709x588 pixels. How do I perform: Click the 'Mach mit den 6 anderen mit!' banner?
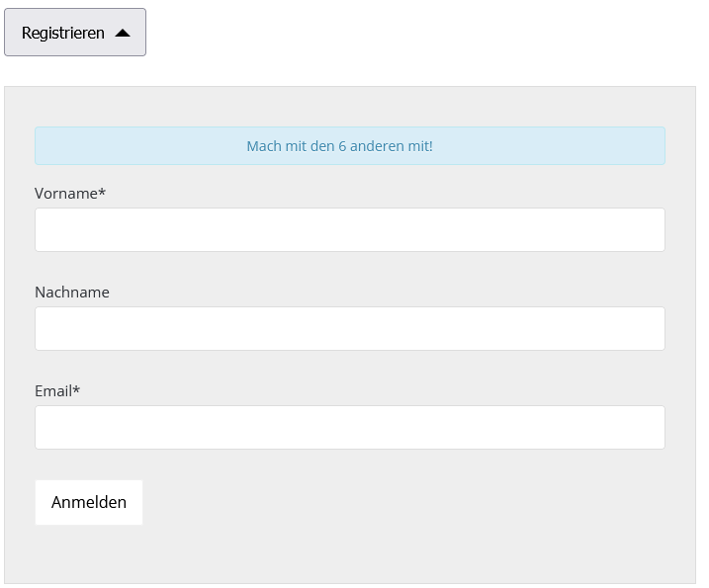[x=350, y=145]
